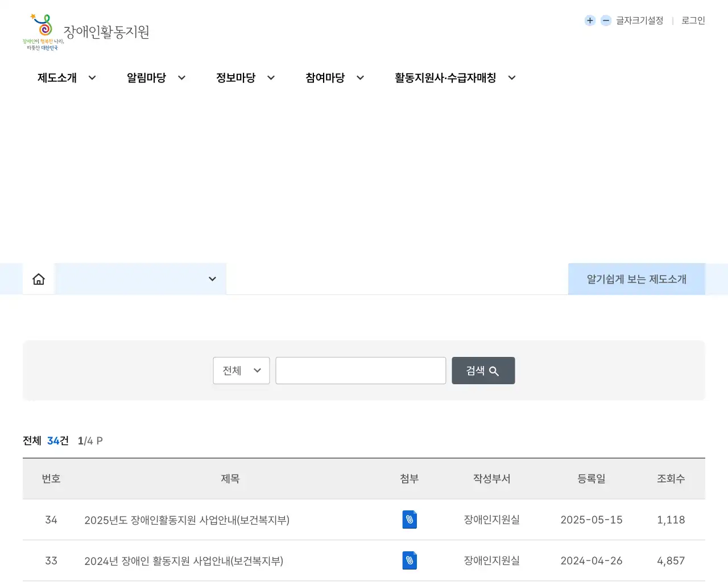This screenshot has width=728, height=582.
Task: Click the 로그인 link
Action: tap(692, 20)
